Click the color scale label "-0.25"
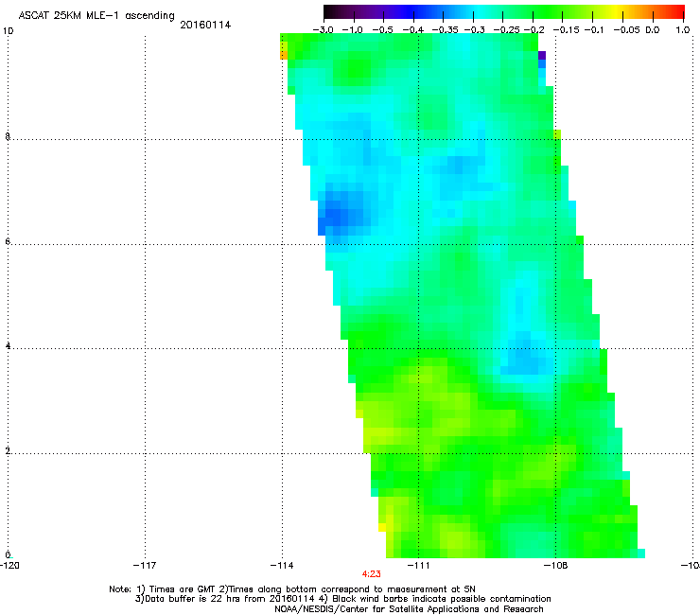Screen dimensions: 700x615 tap(506, 30)
